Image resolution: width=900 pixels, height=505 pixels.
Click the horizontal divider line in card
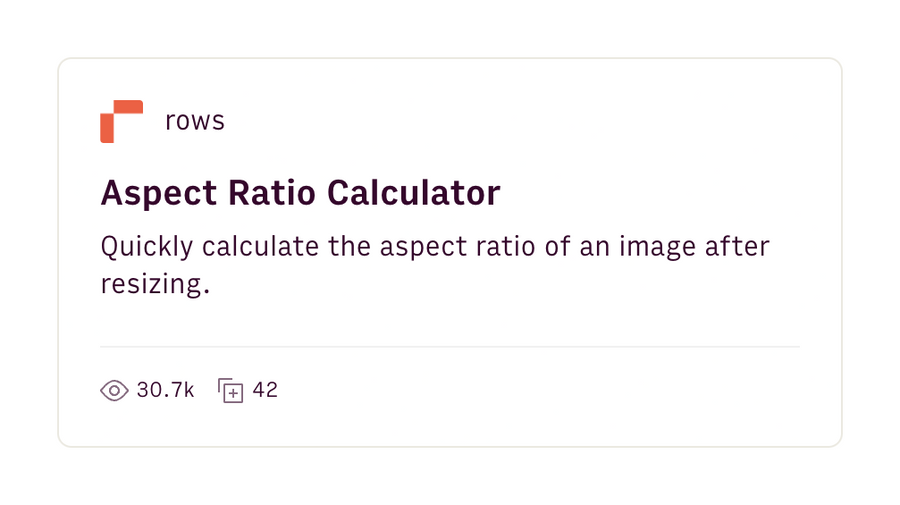(x=450, y=347)
